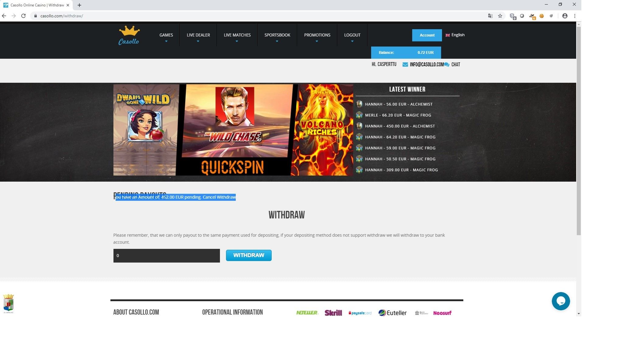Viewport: 644px width, 338px height.
Task: Click the Euteller payment logo
Action: [392, 313]
